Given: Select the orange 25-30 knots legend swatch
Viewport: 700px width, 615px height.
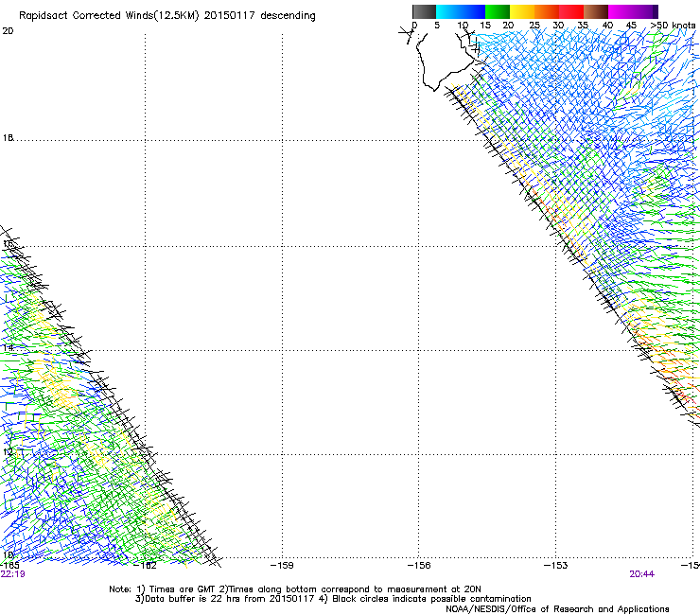Looking at the screenshot, I should pyautogui.click(x=547, y=11).
